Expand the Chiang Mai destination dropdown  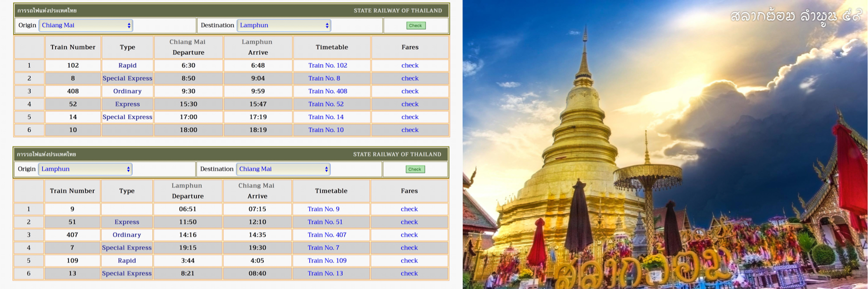283,169
